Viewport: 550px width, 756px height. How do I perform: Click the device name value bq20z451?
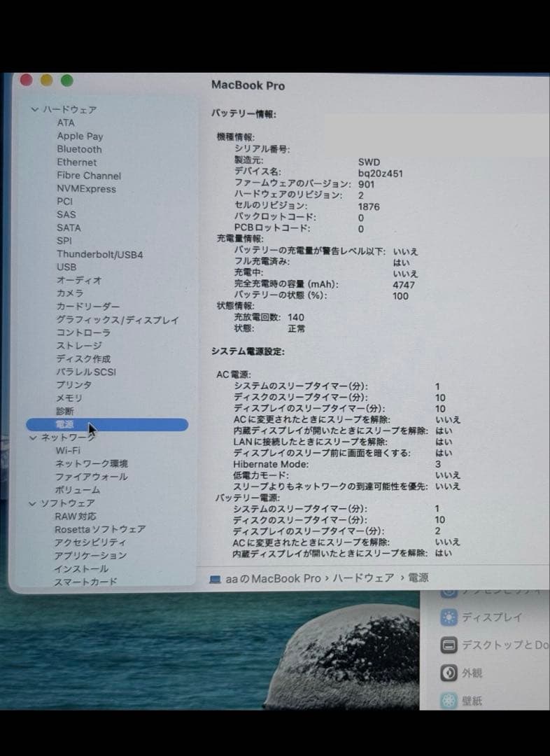(x=381, y=174)
